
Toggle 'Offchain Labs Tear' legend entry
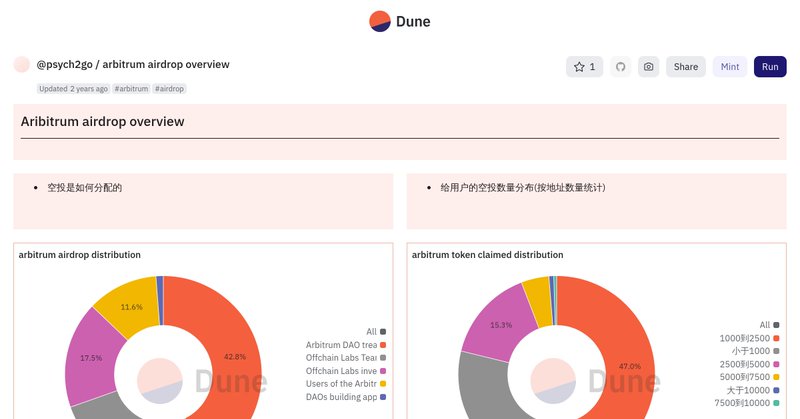click(x=346, y=358)
